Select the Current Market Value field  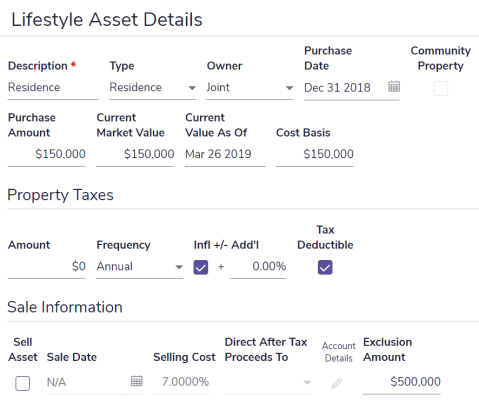(135, 154)
